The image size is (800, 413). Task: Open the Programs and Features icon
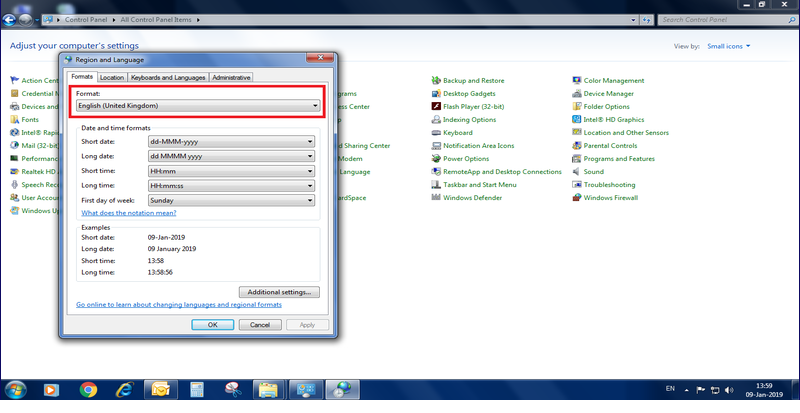(577, 159)
